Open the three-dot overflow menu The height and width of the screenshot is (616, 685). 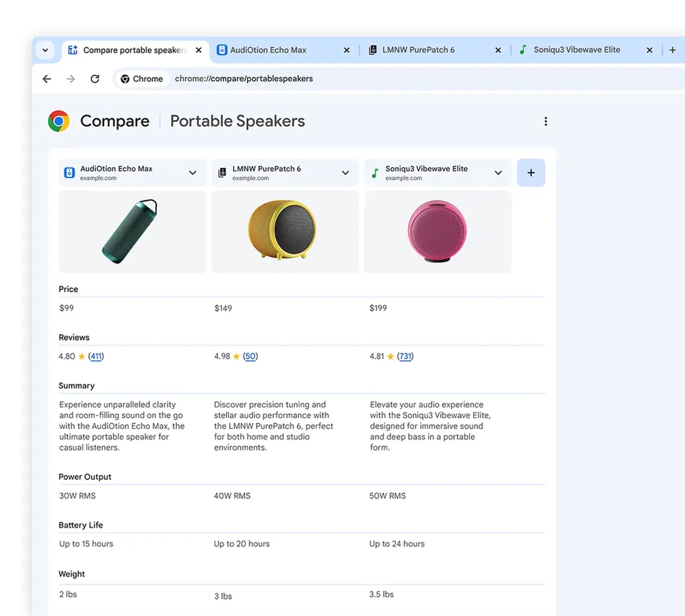pos(545,121)
